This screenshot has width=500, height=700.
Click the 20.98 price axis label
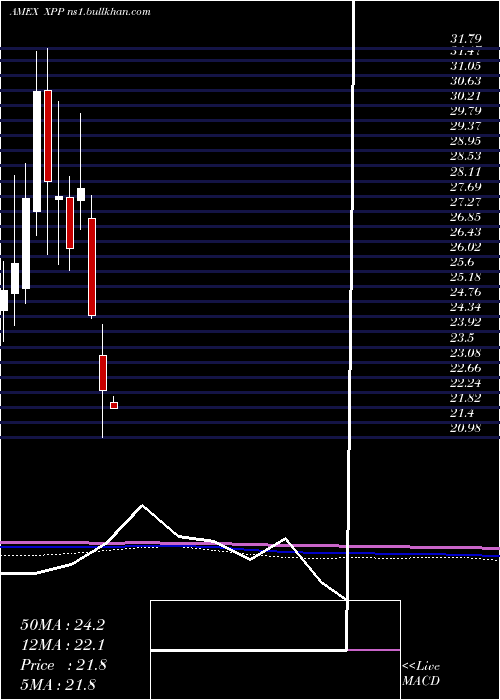(x=465, y=429)
